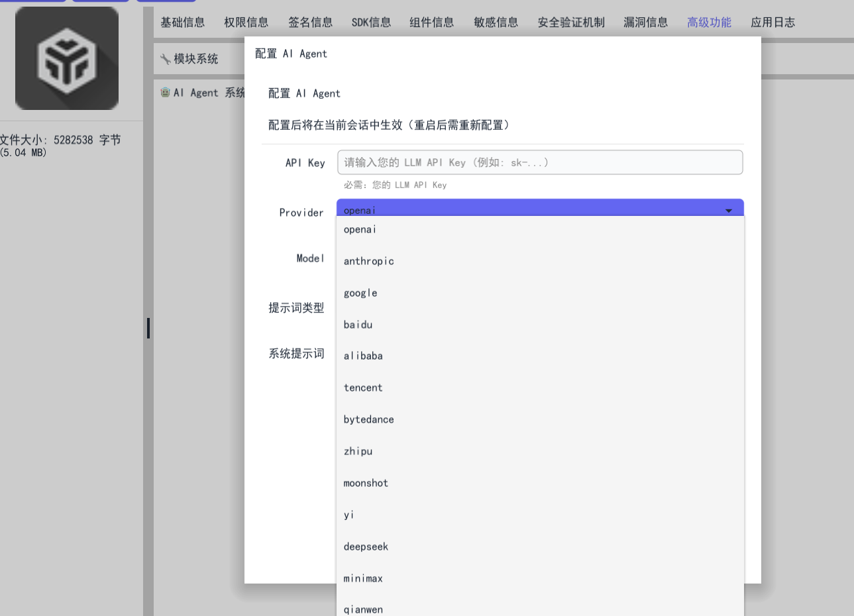Go to the 应用日志 tab
Screen dimensions: 854x616
click(x=773, y=23)
